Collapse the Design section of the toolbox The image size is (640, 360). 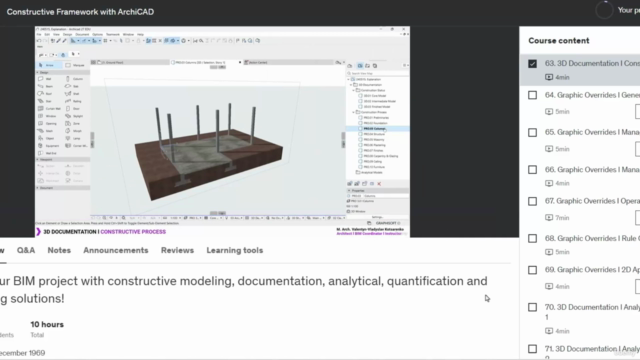[x=38, y=72]
